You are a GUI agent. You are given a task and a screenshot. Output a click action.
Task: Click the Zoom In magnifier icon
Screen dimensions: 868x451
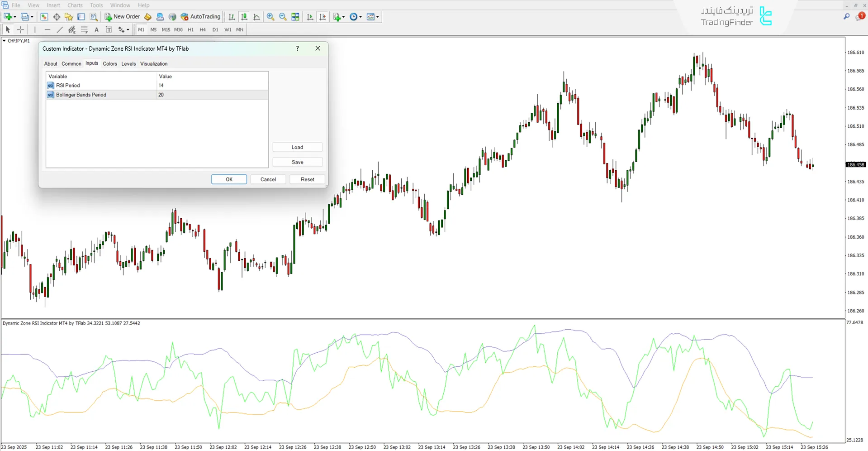coord(270,17)
